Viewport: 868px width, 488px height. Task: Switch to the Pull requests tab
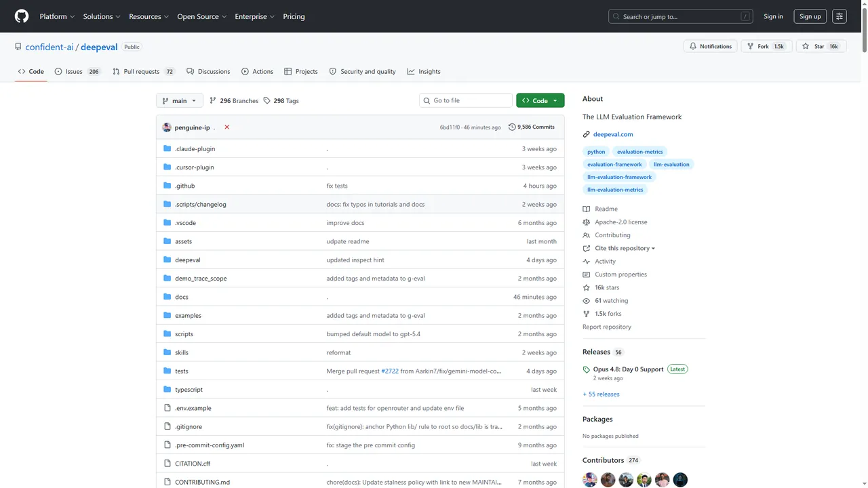click(x=144, y=71)
